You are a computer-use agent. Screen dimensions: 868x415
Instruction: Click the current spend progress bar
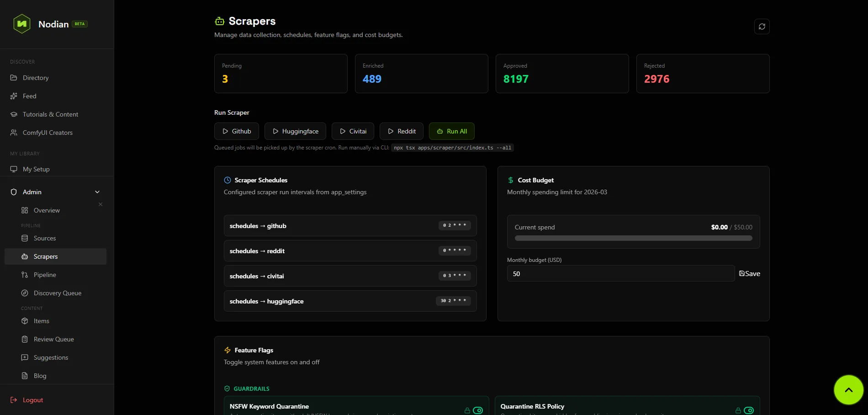click(633, 238)
